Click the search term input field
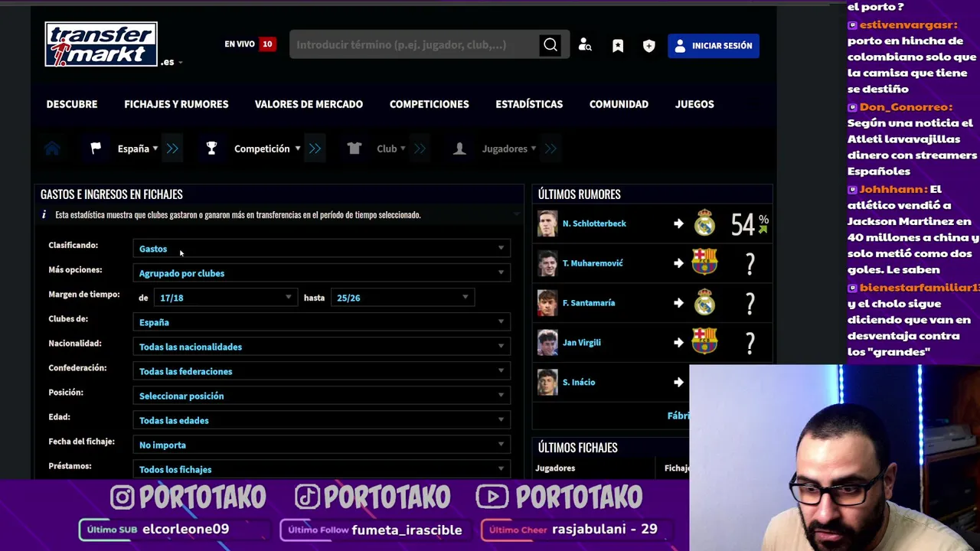980x551 pixels. [x=413, y=45]
